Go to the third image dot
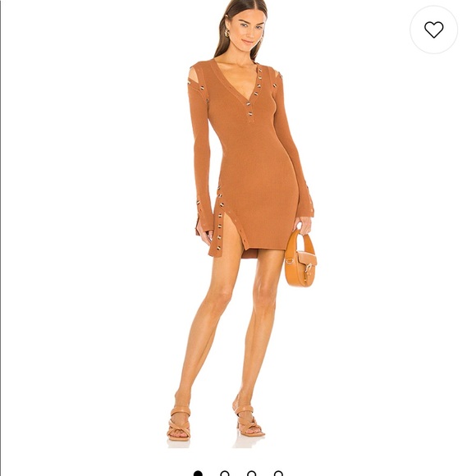 click(251, 474)
